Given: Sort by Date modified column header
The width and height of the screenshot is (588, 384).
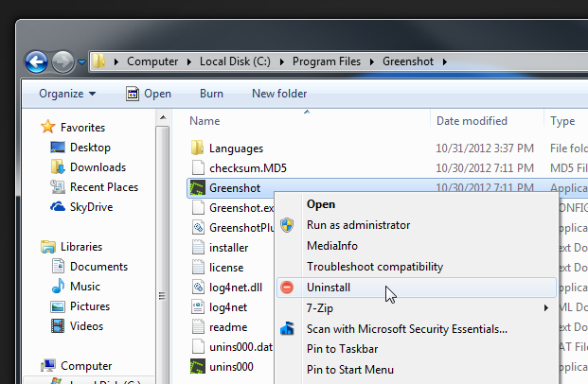Looking at the screenshot, I should point(472,121).
